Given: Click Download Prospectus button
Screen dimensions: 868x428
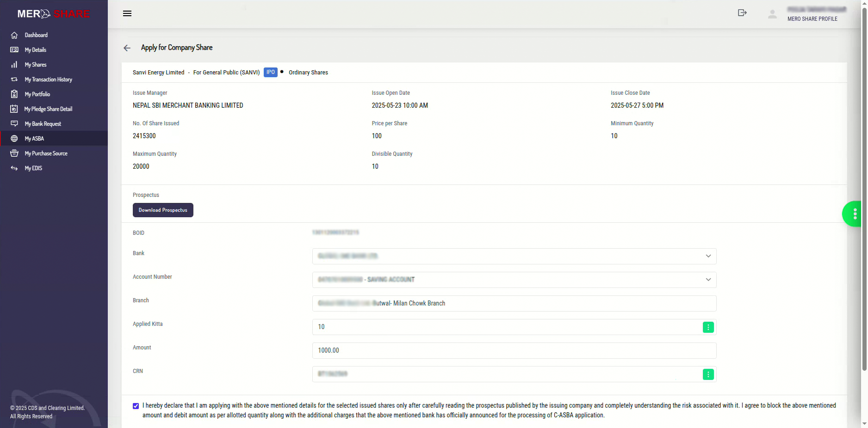Looking at the screenshot, I should point(163,210).
